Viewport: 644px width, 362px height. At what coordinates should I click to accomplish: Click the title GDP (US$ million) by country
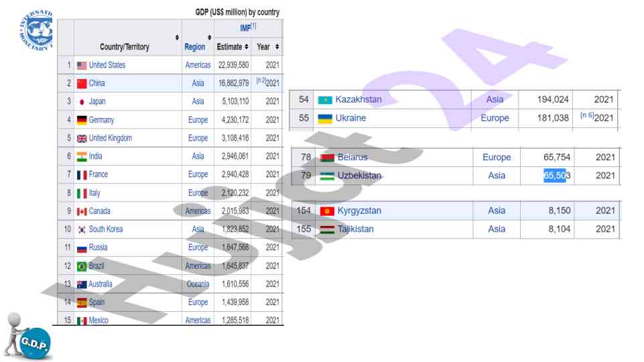coord(237,12)
